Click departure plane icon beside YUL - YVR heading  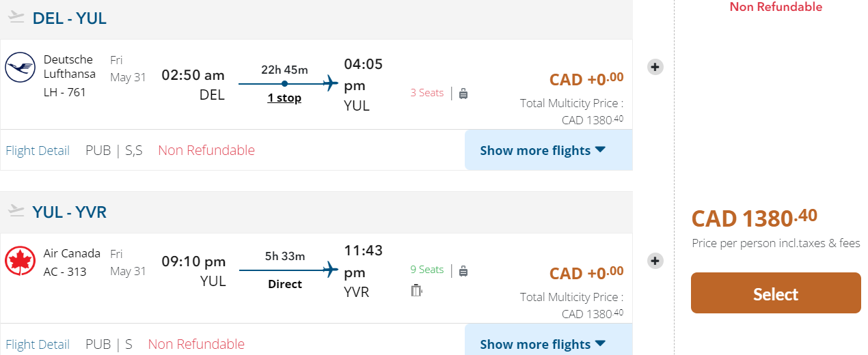point(16,211)
